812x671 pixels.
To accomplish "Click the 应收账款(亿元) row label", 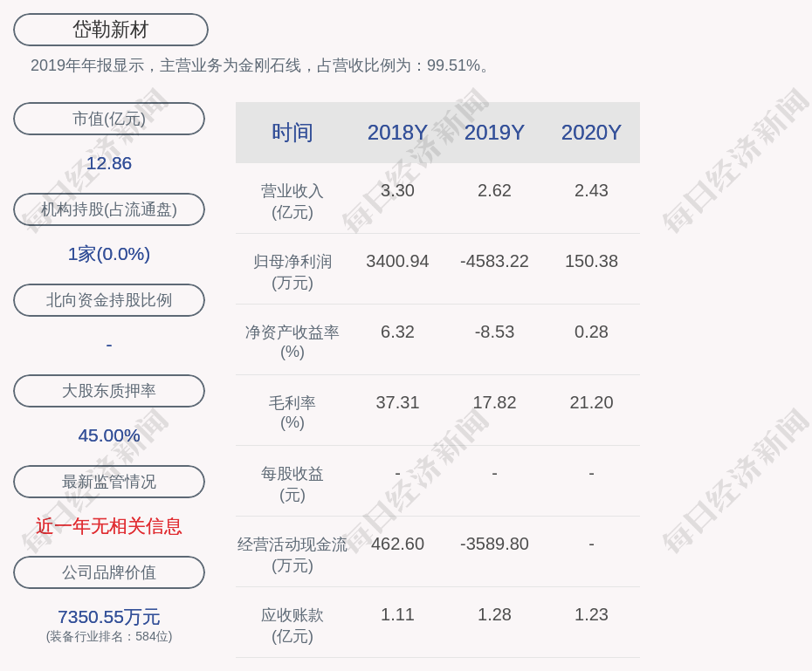I will [292, 626].
